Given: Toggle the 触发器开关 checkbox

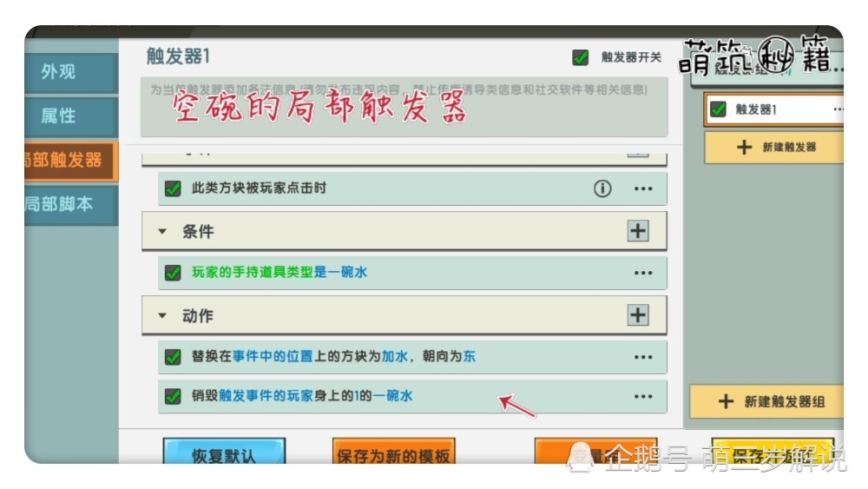Looking at the screenshot, I should click(580, 57).
